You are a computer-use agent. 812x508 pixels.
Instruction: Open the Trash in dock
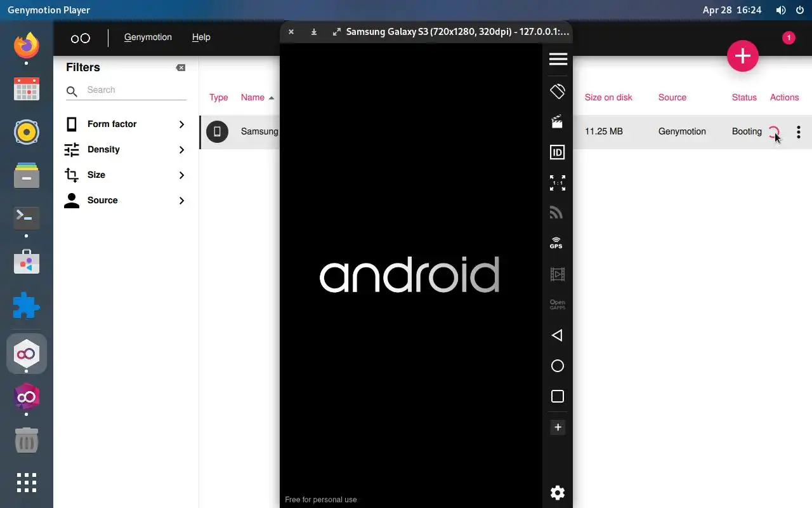pyautogui.click(x=27, y=439)
